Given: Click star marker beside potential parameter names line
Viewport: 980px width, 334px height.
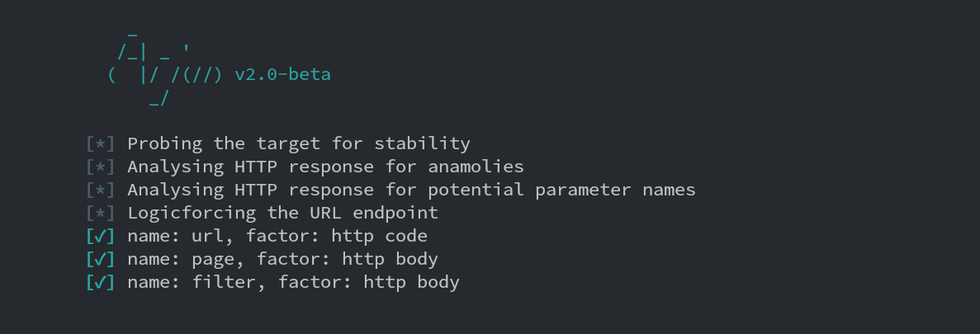Looking at the screenshot, I should [100, 190].
